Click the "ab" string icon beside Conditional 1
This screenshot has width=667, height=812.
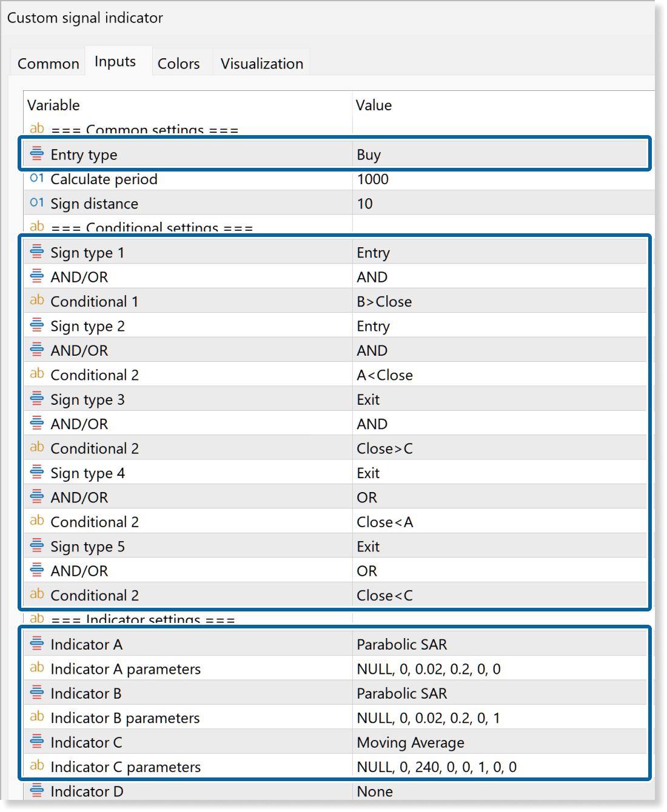click(36, 301)
